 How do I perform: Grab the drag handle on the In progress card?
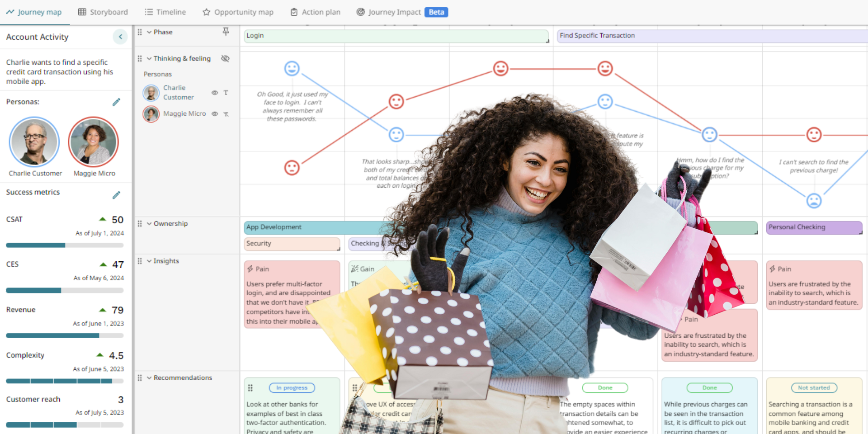coord(250,388)
